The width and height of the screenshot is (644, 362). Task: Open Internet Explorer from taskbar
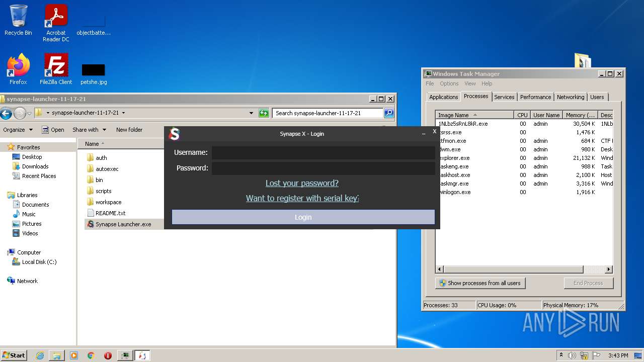pyautogui.click(x=40, y=355)
